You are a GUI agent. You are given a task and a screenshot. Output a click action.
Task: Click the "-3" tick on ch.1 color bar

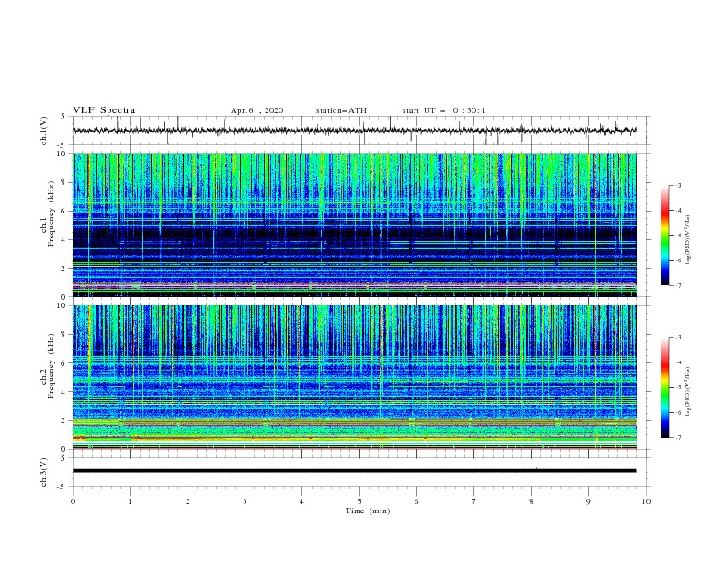coord(677,185)
